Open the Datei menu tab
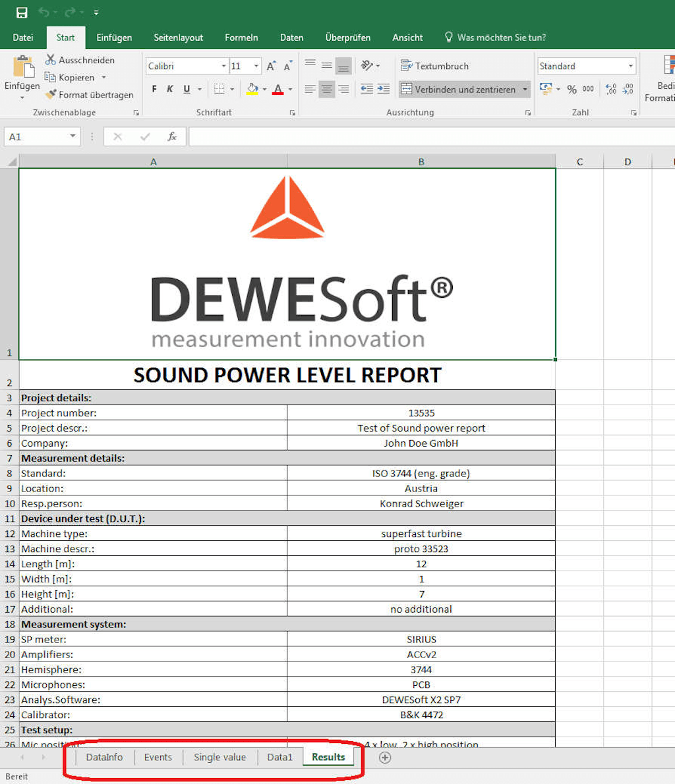The image size is (675, 784). click(x=23, y=38)
